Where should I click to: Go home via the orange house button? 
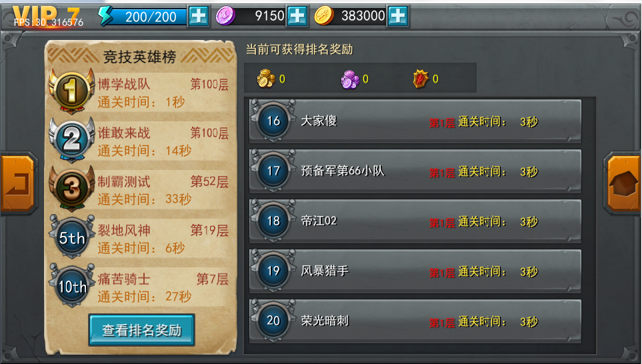(x=623, y=183)
